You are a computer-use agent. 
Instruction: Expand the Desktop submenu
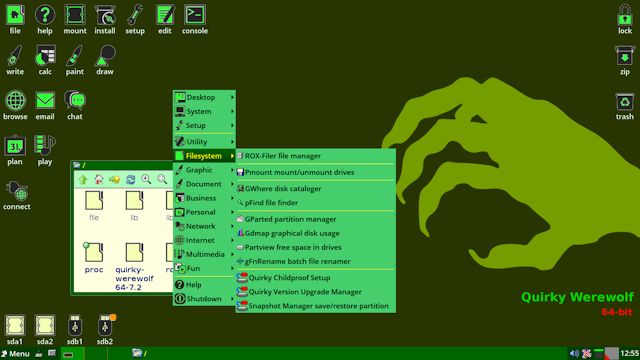(x=204, y=97)
